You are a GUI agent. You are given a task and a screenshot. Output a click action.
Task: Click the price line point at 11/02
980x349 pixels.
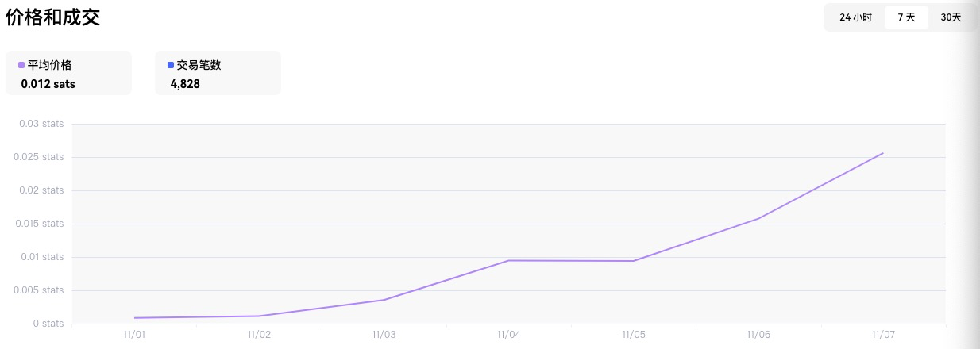[259, 316]
